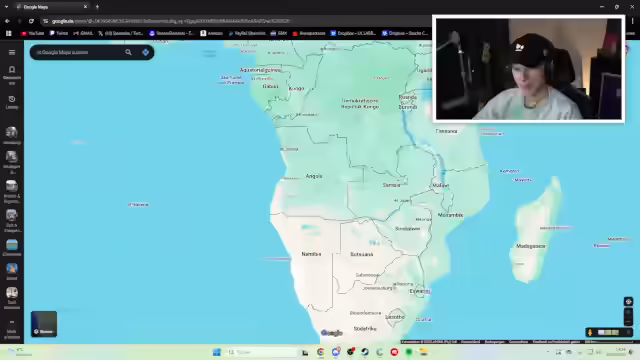Open the Google Maps hamburger menu

click(12, 52)
